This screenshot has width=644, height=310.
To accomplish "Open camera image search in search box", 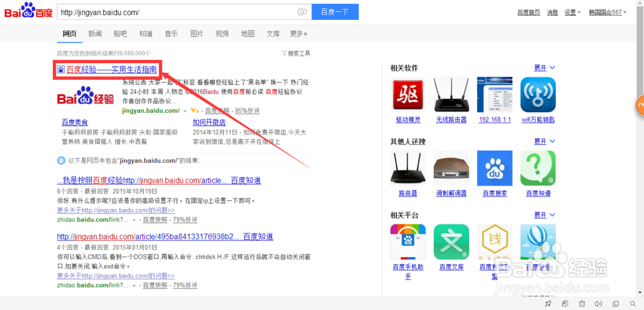I will (x=302, y=12).
